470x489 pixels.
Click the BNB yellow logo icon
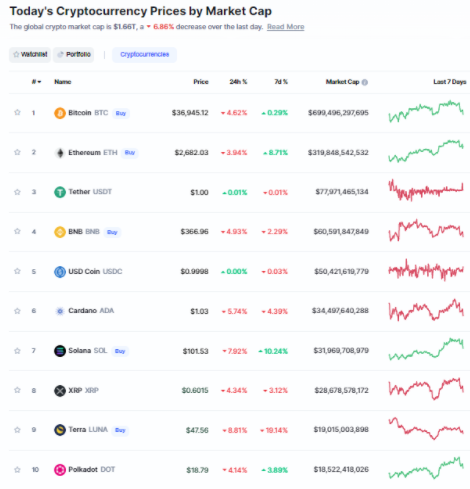60,232
